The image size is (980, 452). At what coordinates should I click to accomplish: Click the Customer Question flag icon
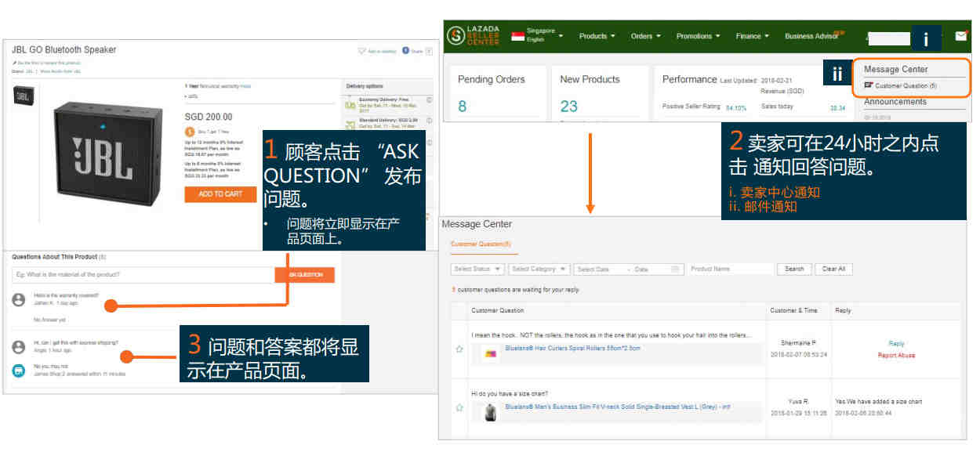tap(869, 85)
